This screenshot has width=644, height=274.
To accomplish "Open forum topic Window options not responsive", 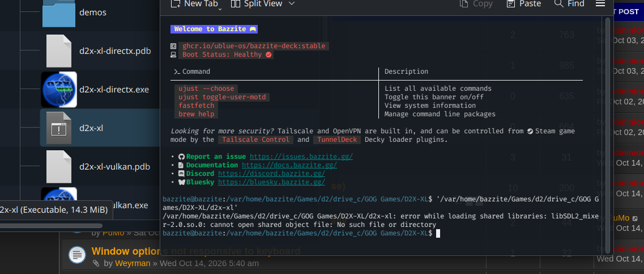I will tap(196, 251).
